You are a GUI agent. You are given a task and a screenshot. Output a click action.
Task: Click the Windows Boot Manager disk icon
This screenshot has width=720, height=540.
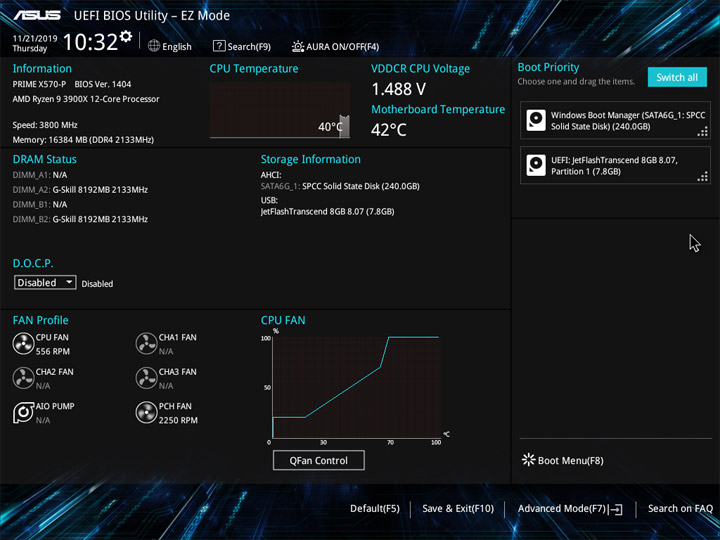(536, 120)
